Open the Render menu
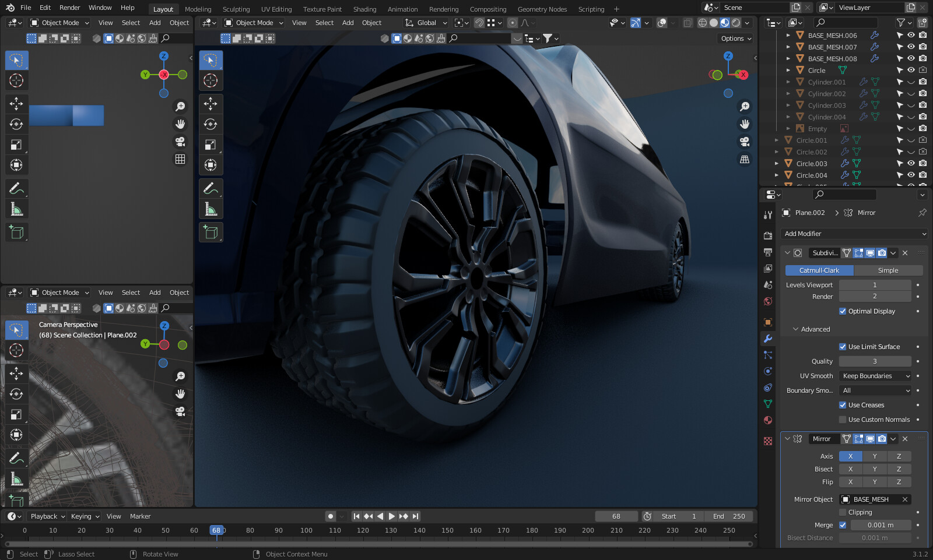933x560 pixels. click(69, 8)
